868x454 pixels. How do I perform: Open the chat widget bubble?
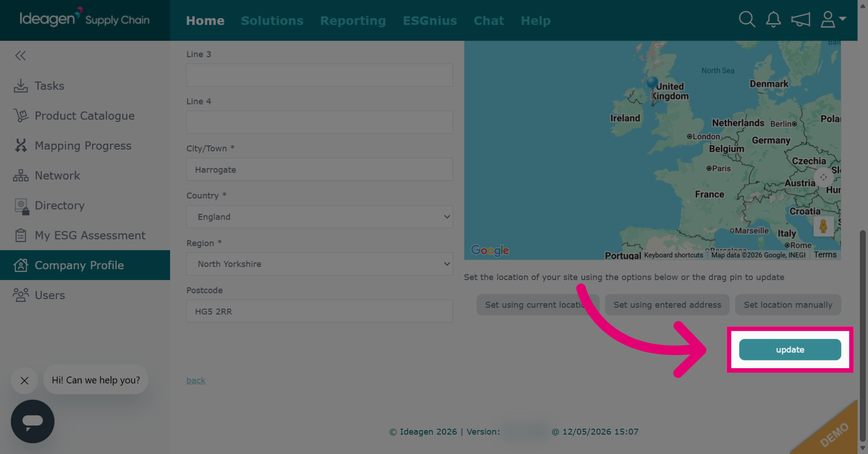click(x=33, y=421)
